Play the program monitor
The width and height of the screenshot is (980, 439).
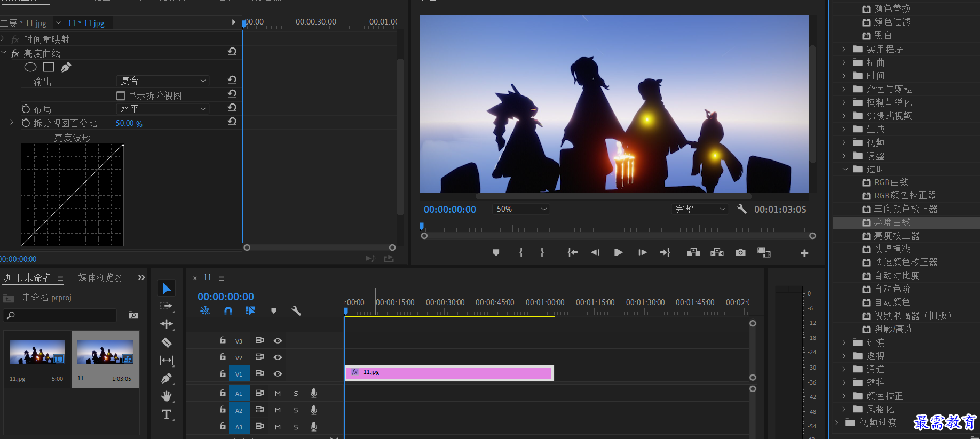[x=619, y=253]
